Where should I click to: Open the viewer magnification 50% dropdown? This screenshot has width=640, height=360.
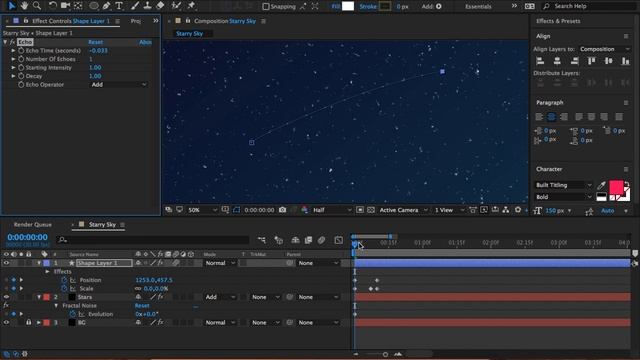point(202,210)
